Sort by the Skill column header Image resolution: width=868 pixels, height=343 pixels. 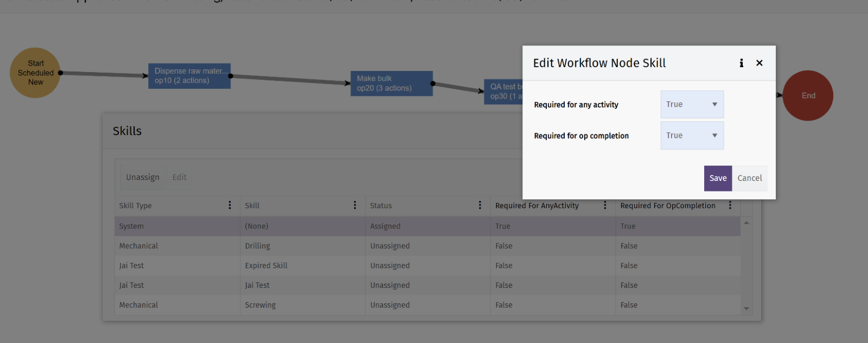(252, 205)
